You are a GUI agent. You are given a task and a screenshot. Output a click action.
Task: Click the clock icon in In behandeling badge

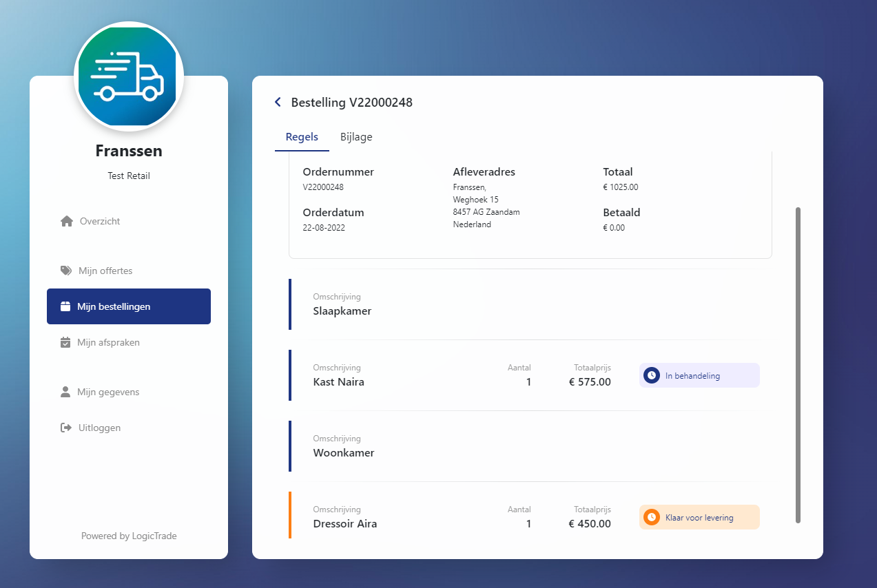tap(651, 376)
